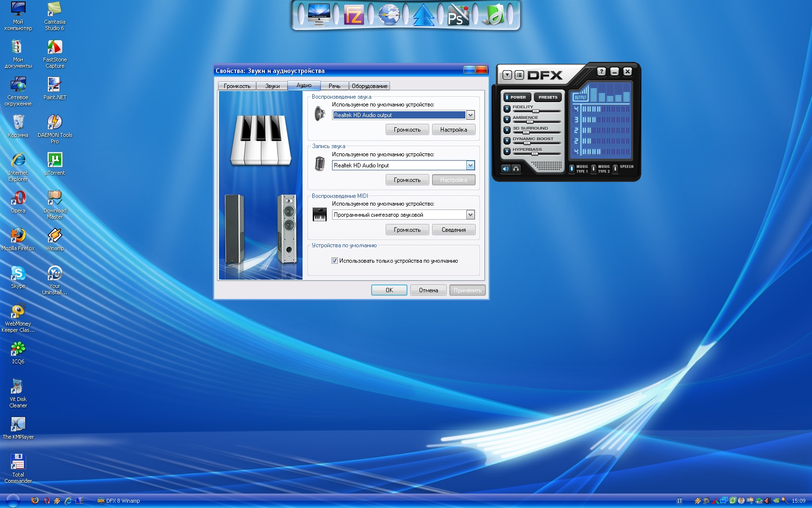Click the 3D Surround slider handle

[526, 133]
